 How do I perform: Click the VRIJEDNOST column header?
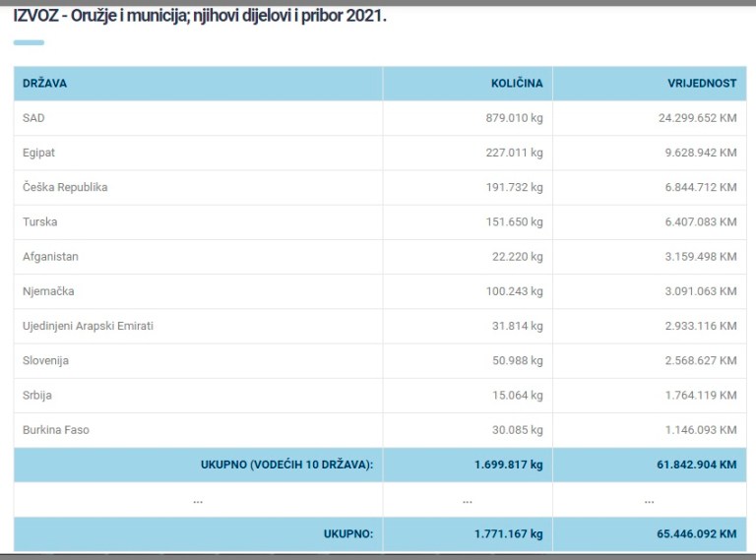pos(701,84)
